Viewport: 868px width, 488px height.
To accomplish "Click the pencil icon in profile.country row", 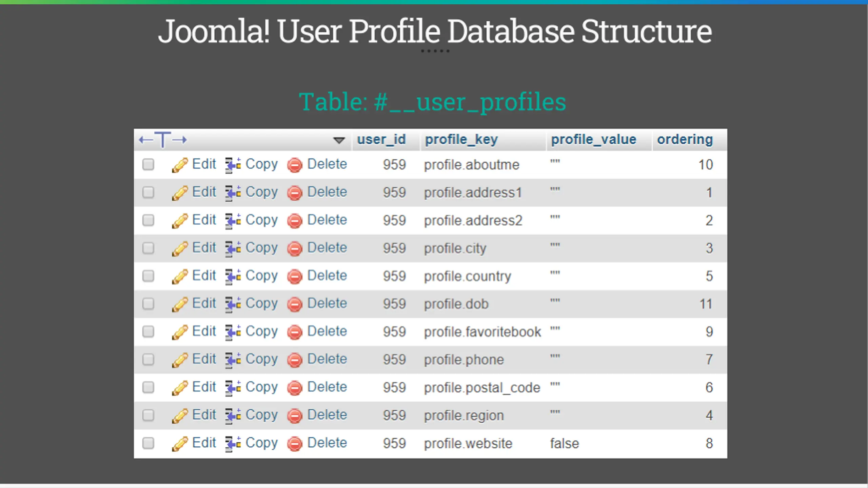I will click(180, 277).
